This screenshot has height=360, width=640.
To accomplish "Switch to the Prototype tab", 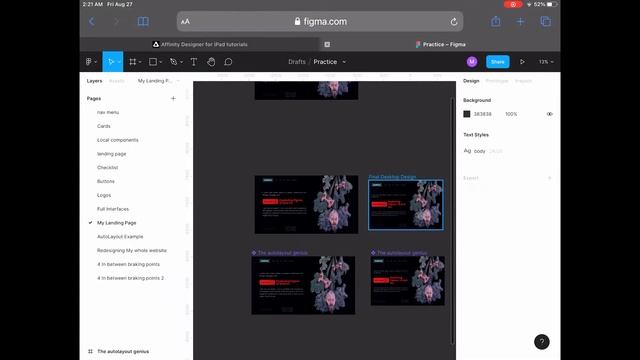I will coord(496,81).
